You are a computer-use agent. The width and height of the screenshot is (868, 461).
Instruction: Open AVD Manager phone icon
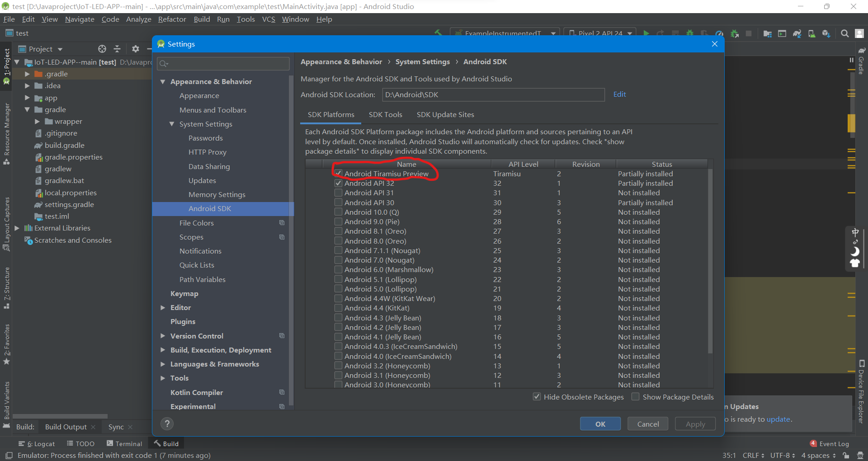(812, 33)
